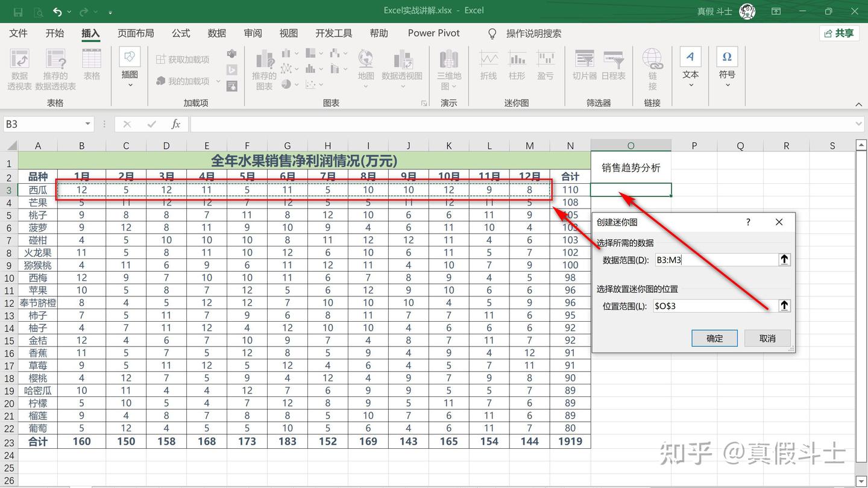Switch to the 页面布局 tab
Screen dimensions: 868x488
[136, 33]
